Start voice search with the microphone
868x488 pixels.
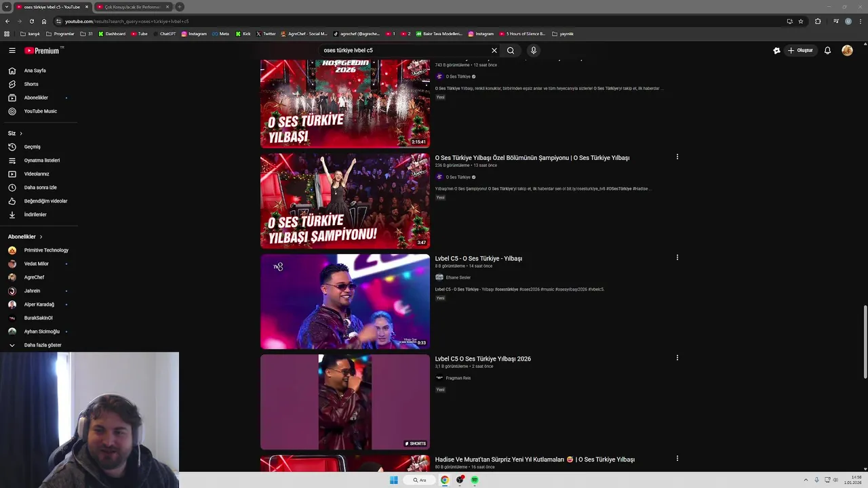[534, 50]
